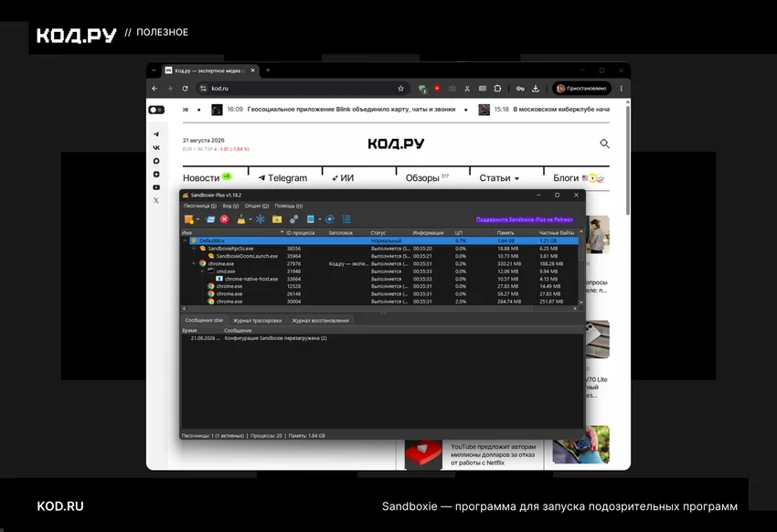This screenshot has width=777, height=532.
Task: Select the chrome-native-host.exe process row
Action: [379, 279]
